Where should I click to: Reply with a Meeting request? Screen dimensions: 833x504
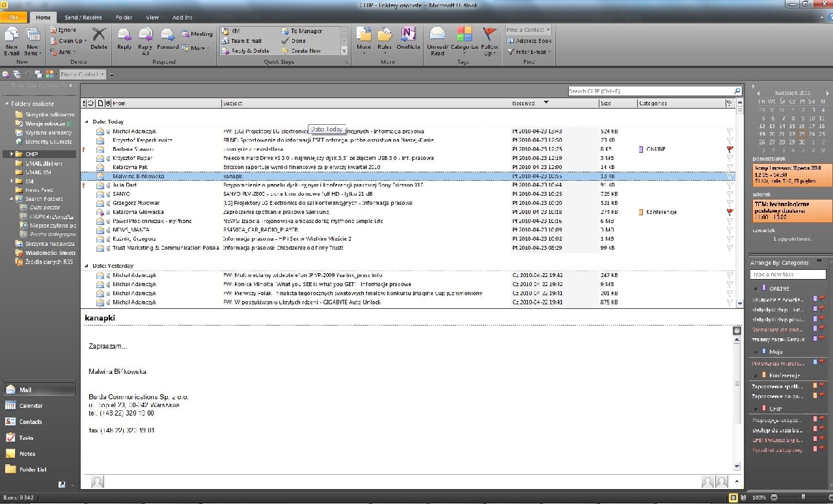coord(197,34)
